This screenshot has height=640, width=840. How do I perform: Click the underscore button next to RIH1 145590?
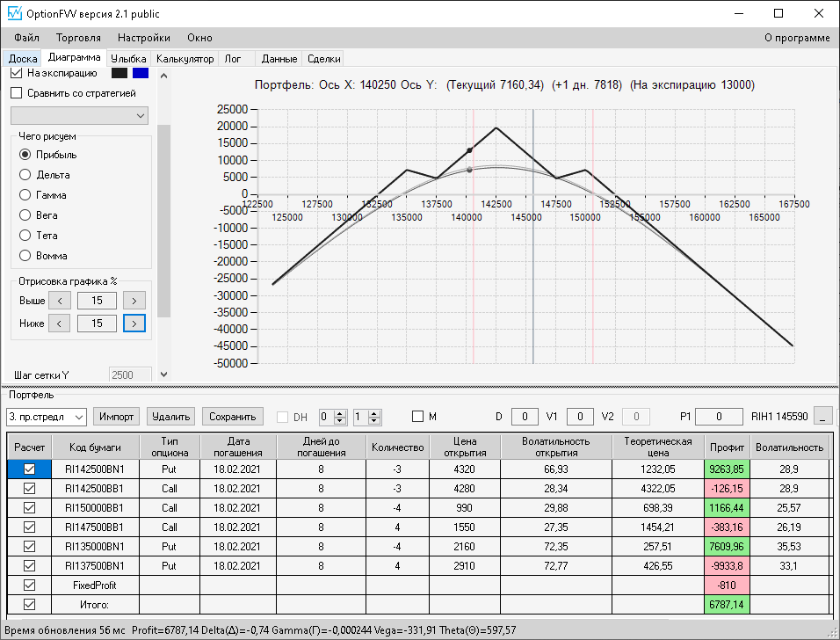tap(822, 417)
